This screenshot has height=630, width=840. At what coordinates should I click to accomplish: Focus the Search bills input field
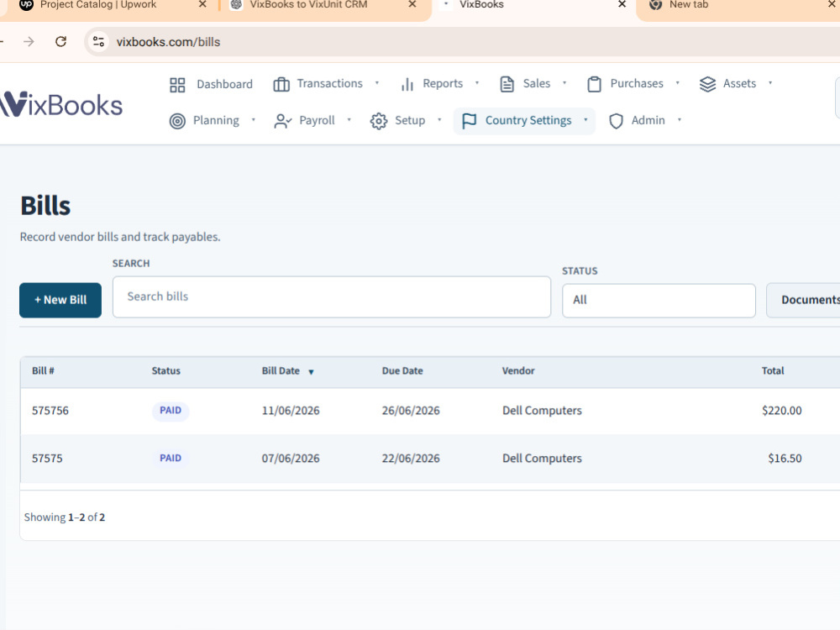pos(332,297)
